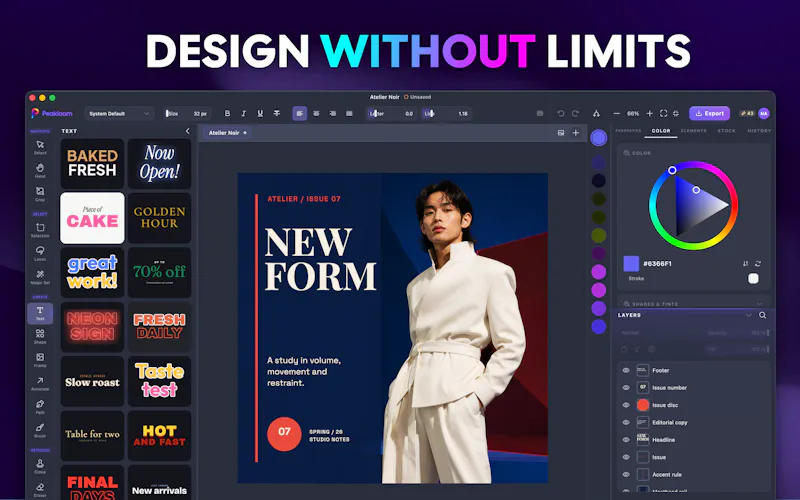Image resolution: width=800 pixels, height=500 pixels.
Task: Select the rectangular Selection tool
Action: (40, 230)
